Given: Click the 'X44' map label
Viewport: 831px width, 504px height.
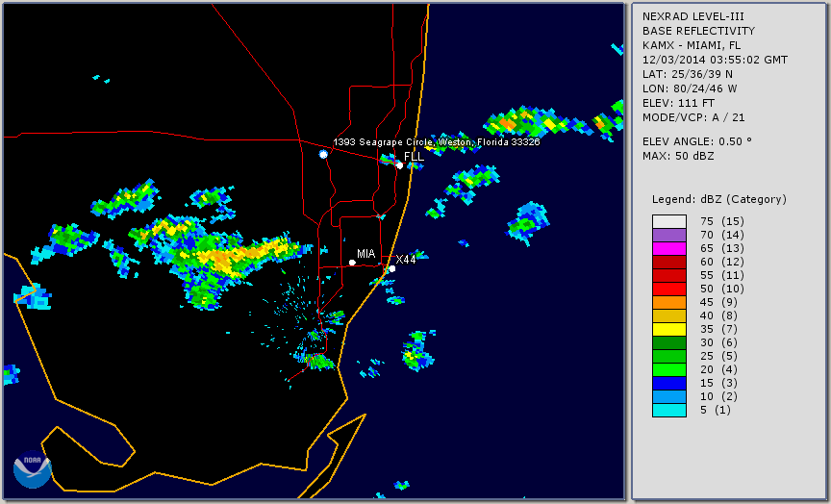Looking at the screenshot, I should (406, 259).
